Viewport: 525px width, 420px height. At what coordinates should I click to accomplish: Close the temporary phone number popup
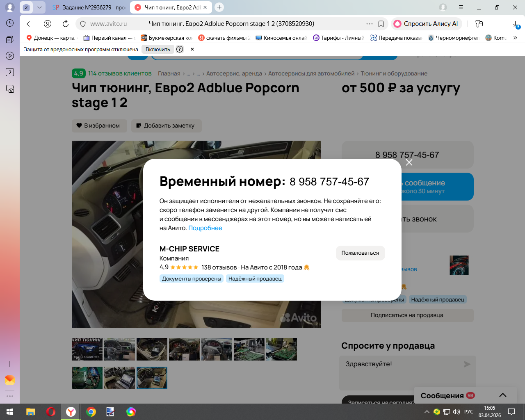[x=409, y=162]
